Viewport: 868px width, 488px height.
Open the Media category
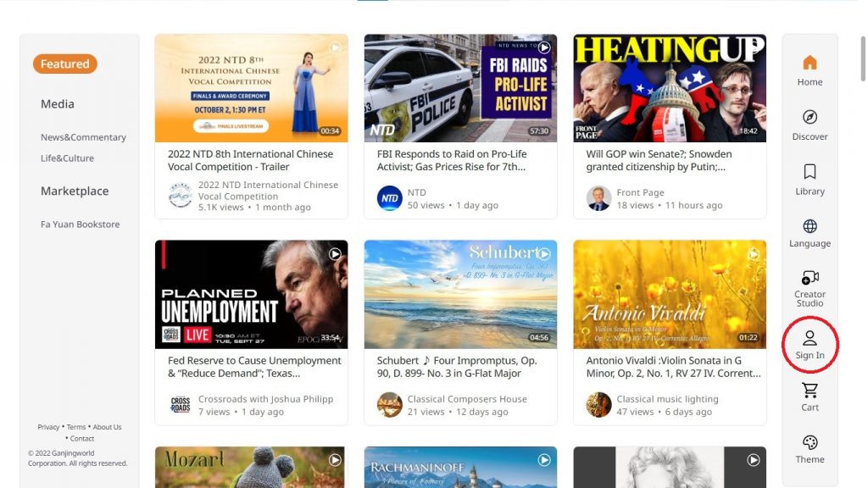58,104
